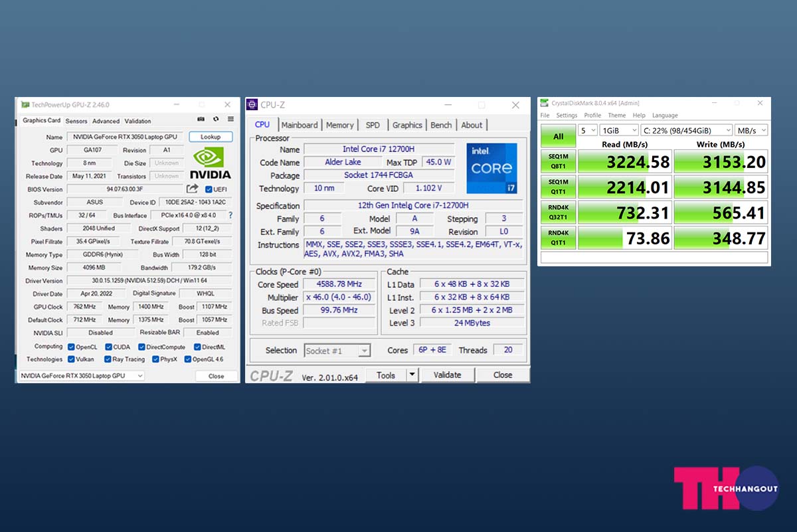Open the Language menu in CrystalDiskMark
Image resolution: width=797 pixels, height=532 pixels.
665,116
